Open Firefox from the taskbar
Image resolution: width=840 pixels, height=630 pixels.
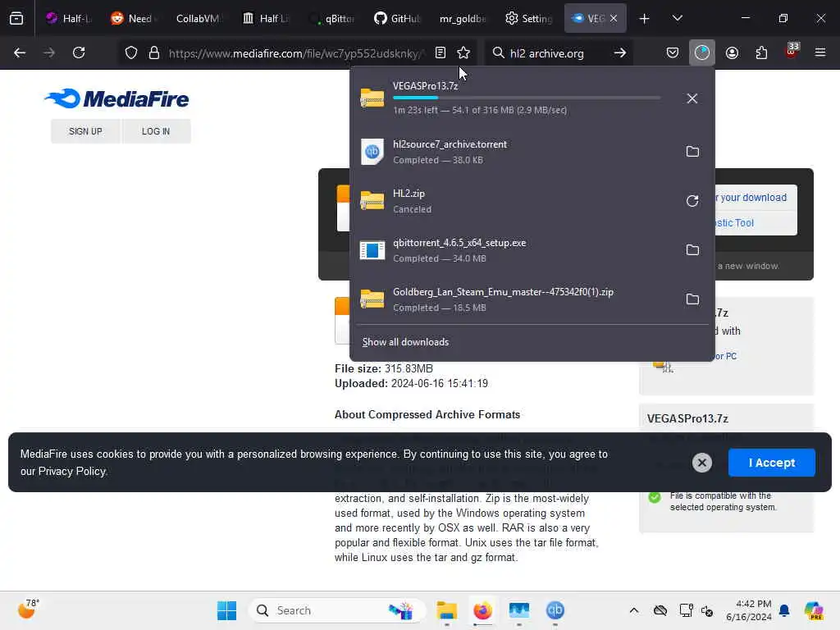coord(482,610)
